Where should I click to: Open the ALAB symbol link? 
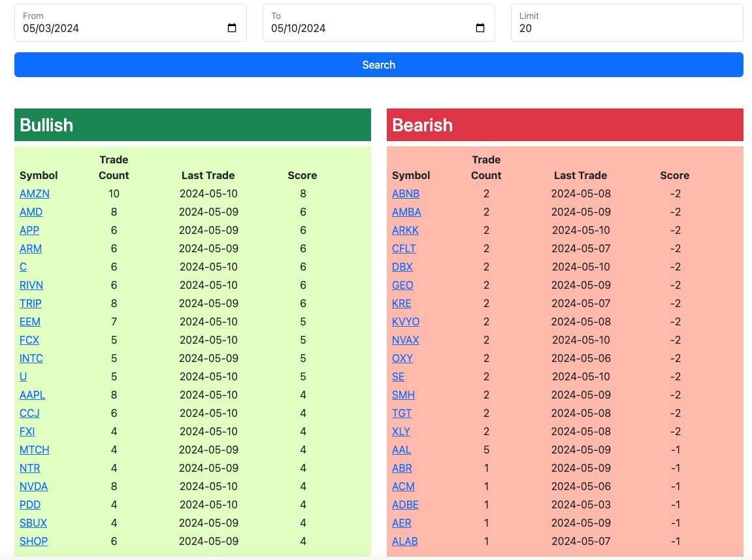[x=405, y=541]
